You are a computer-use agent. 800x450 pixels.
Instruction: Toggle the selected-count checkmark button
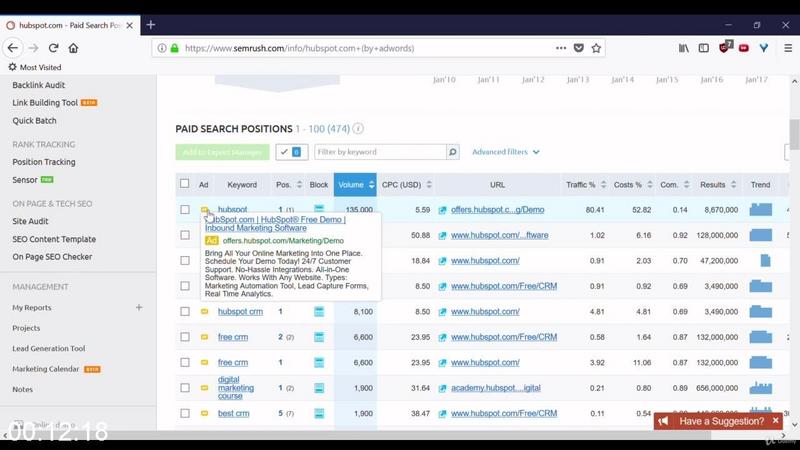coord(292,152)
